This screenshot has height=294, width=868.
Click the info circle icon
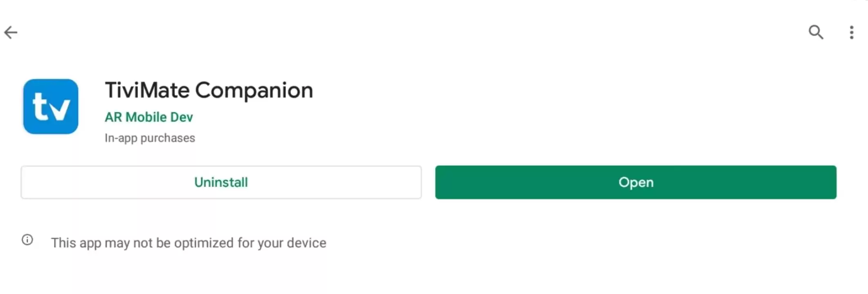tap(27, 240)
